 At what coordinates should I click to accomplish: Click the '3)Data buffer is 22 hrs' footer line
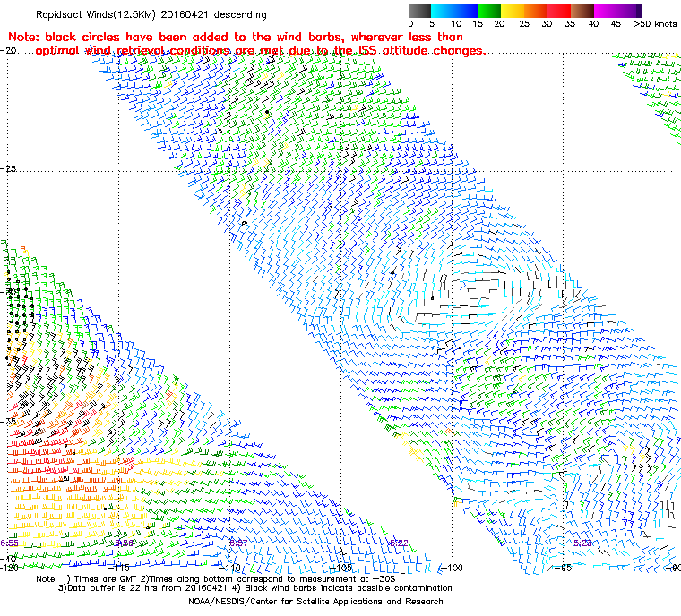(x=255, y=588)
